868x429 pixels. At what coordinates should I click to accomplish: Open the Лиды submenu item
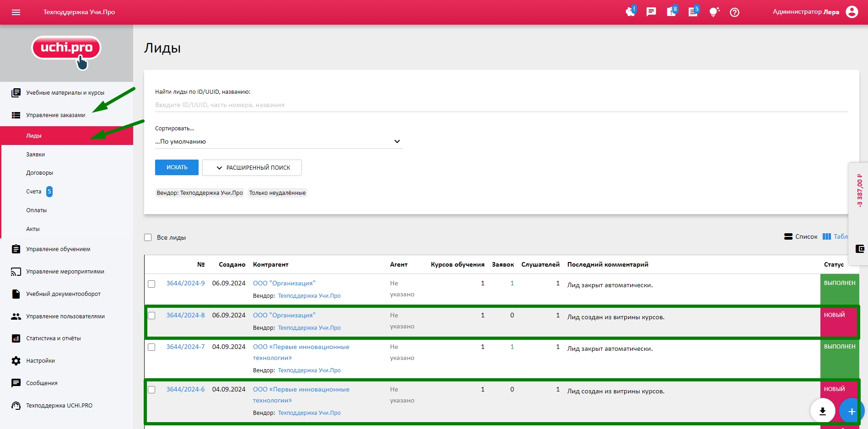67,136
